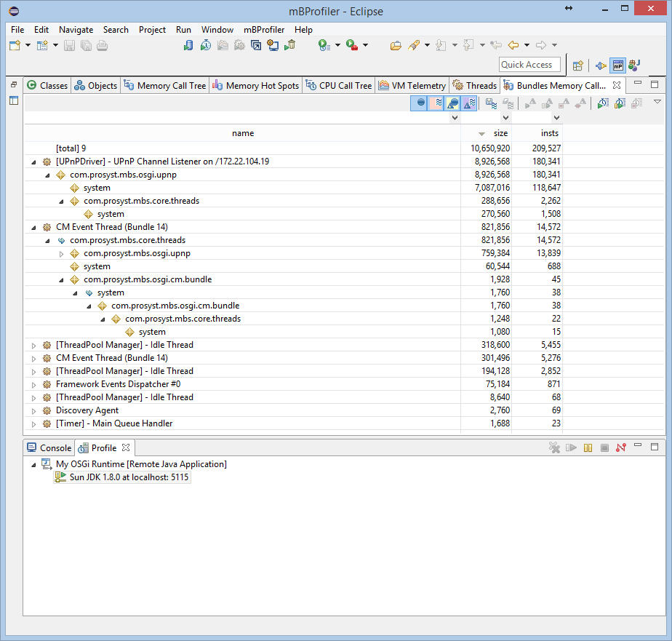The width and height of the screenshot is (672, 641).
Task: Click the yellow pause icon in Profile view
Action: point(588,447)
